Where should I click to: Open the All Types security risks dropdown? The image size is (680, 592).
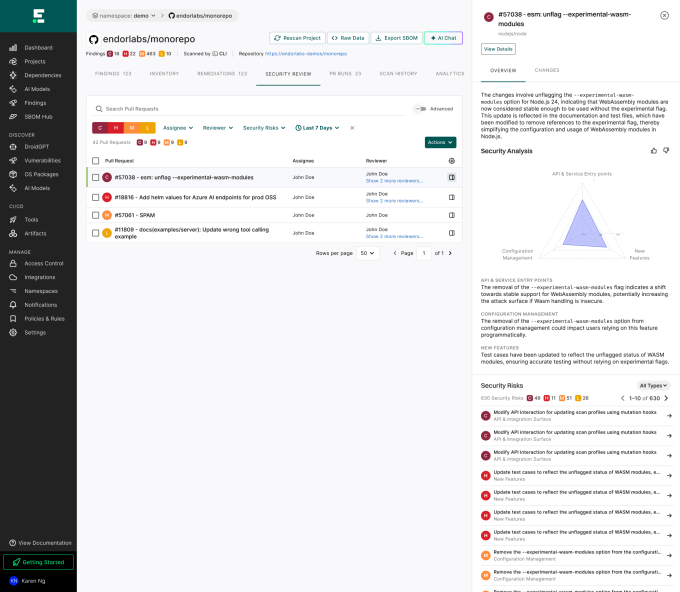tap(654, 385)
